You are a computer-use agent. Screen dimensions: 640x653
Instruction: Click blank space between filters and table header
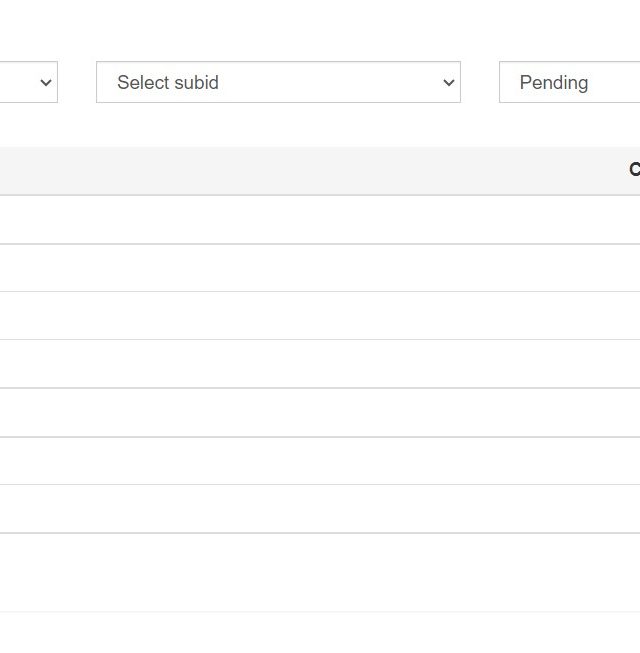click(x=320, y=125)
